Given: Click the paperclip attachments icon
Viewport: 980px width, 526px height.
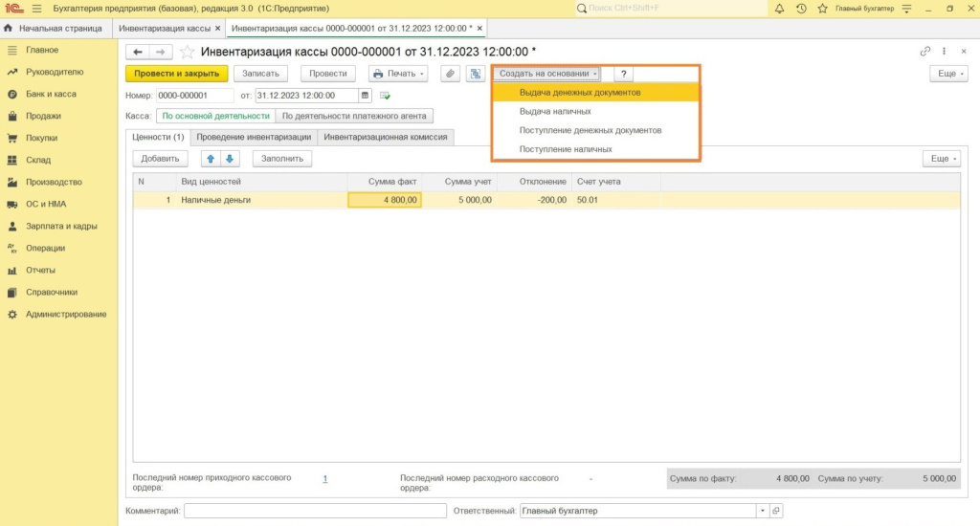Looking at the screenshot, I should pyautogui.click(x=450, y=74).
